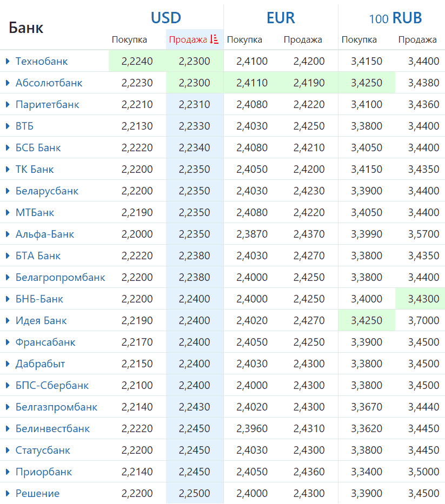Open the МТБанк link
Viewport: 445px width, 504px height.
click(35, 212)
